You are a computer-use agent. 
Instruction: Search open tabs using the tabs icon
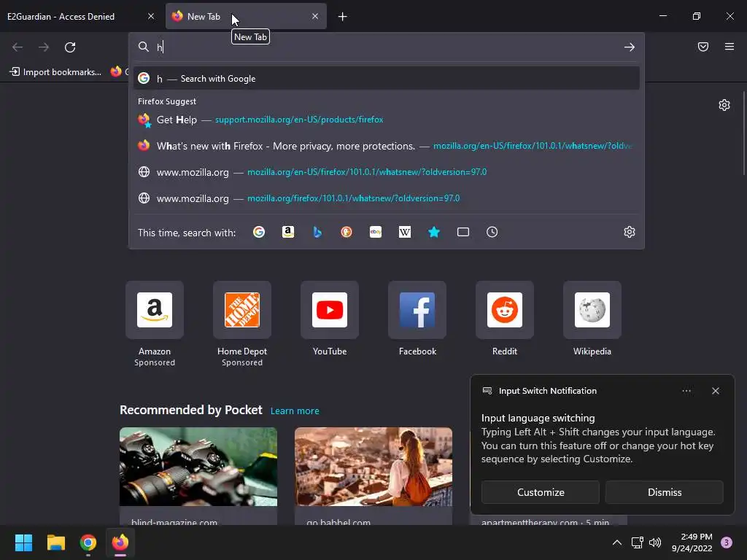click(463, 232)
